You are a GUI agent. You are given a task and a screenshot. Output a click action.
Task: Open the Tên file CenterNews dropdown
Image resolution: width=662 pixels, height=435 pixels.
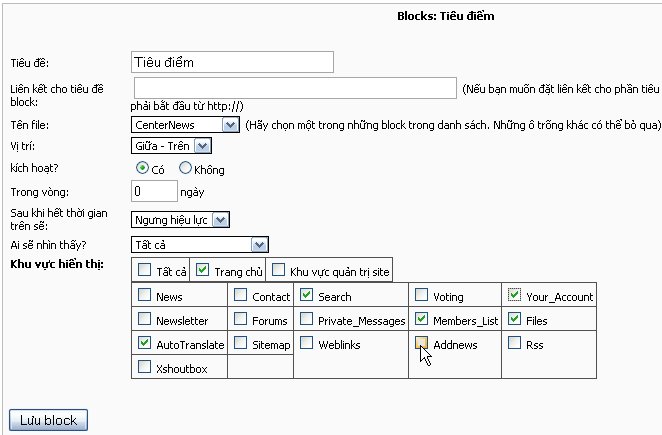185,125
